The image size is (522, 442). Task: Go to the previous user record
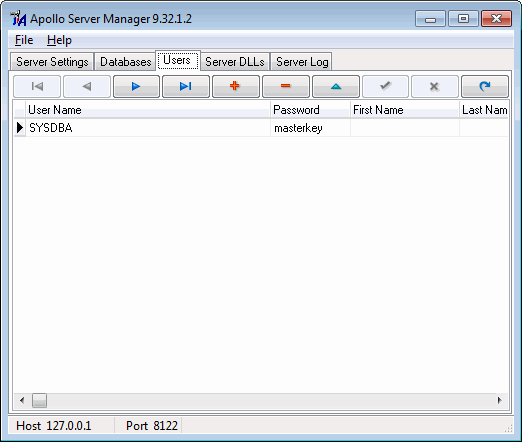[x=87, y=86]
